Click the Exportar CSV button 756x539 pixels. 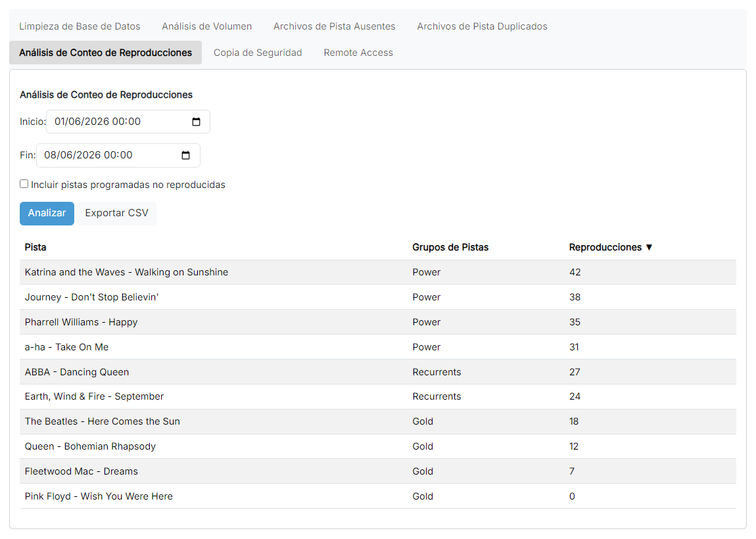click(116, 213)
